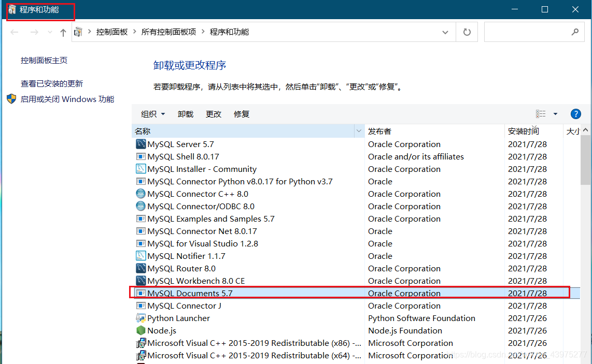Click the MySQL Connector/ODBC 8.0 icon
Viewport: 592px width, 364px height.
click(x=140, y=206)
